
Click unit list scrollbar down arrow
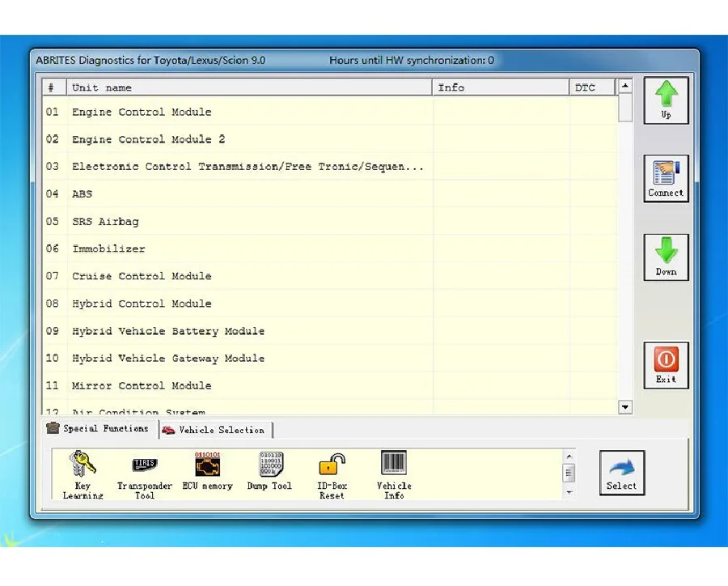point(625,407)
